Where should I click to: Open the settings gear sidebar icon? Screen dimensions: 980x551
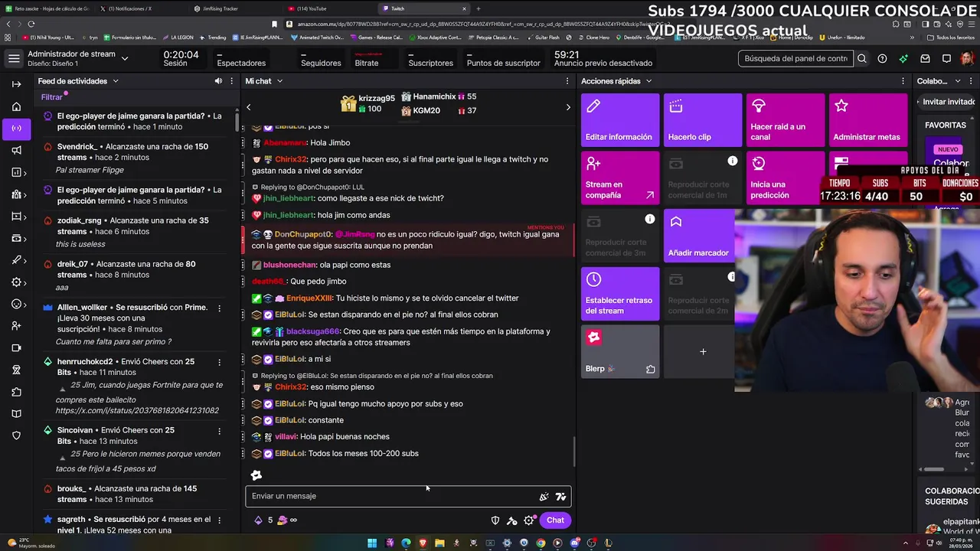coord(16,282)
